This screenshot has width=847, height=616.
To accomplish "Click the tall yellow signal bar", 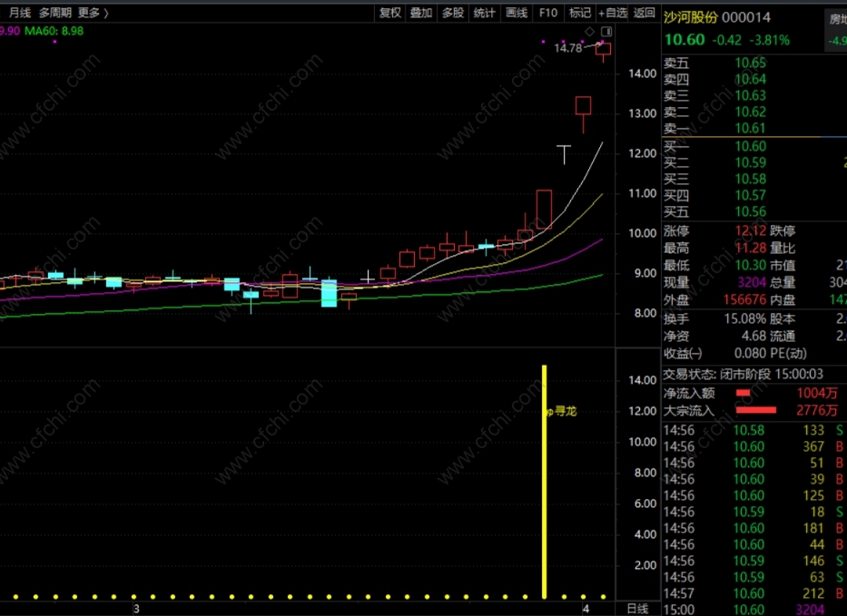I will click(x=545, y=482).
